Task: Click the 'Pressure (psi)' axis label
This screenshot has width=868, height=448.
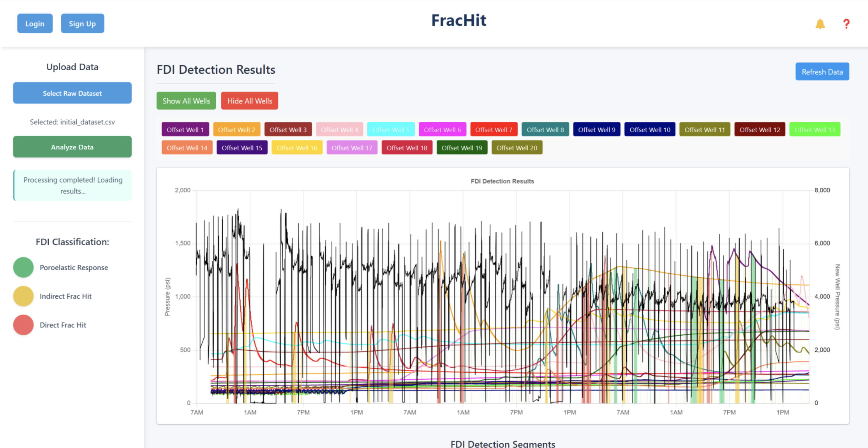Action: (167, 297)
